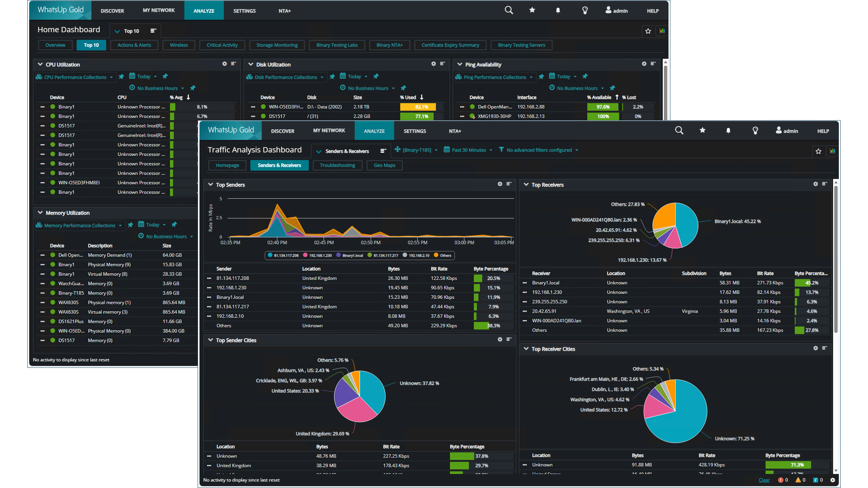Screen dimensions: 868x488
Task: Open SETTINGS menu in Traffic Analysis window
Action: point(415,131)
